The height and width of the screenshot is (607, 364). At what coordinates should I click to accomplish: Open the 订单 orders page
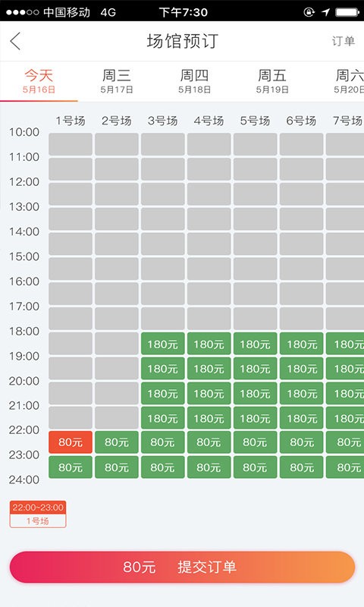(x=343, y=41)
